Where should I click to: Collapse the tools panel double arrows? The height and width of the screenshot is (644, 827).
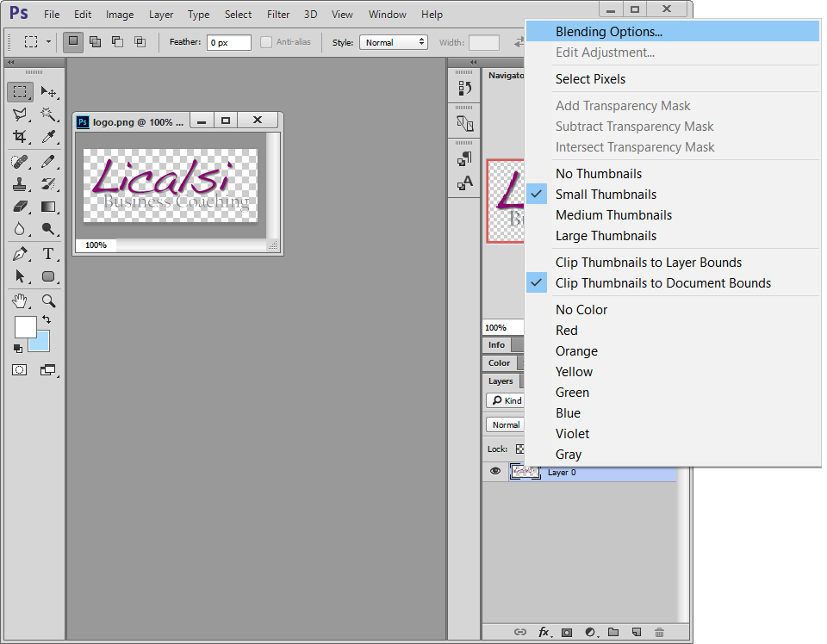pyautogui.click(x=10, y=62)
